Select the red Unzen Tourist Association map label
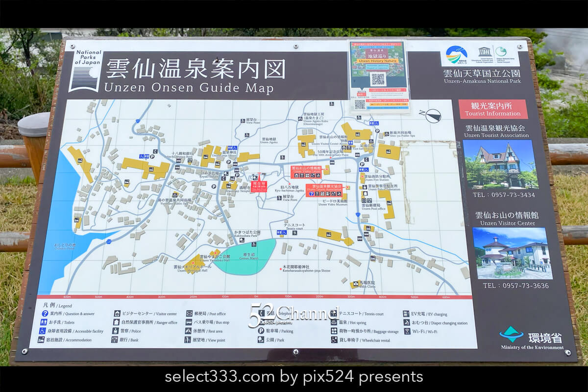This screenshot has width=588, height=392. tap(324, 191)
